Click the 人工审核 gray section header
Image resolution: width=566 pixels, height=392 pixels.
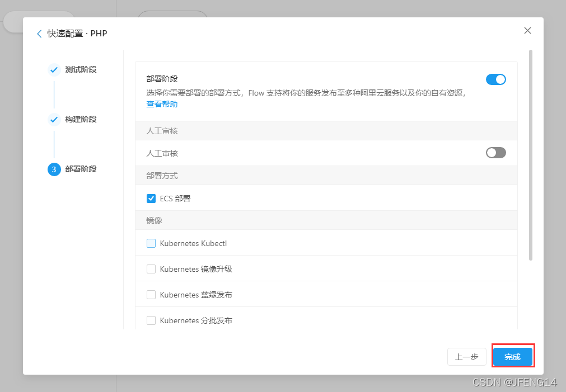326,131
